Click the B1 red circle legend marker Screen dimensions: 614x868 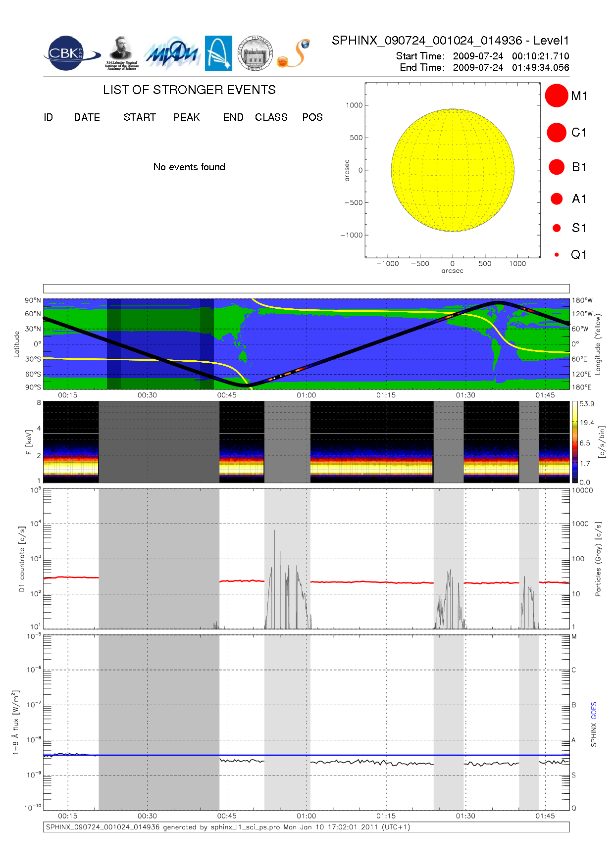pos(557,167)
